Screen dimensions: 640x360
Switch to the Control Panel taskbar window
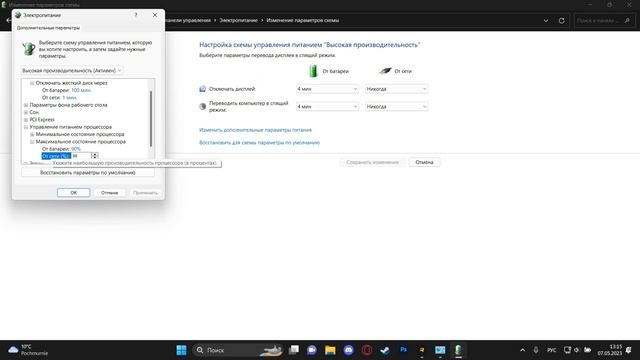click(x=440, y=350)
